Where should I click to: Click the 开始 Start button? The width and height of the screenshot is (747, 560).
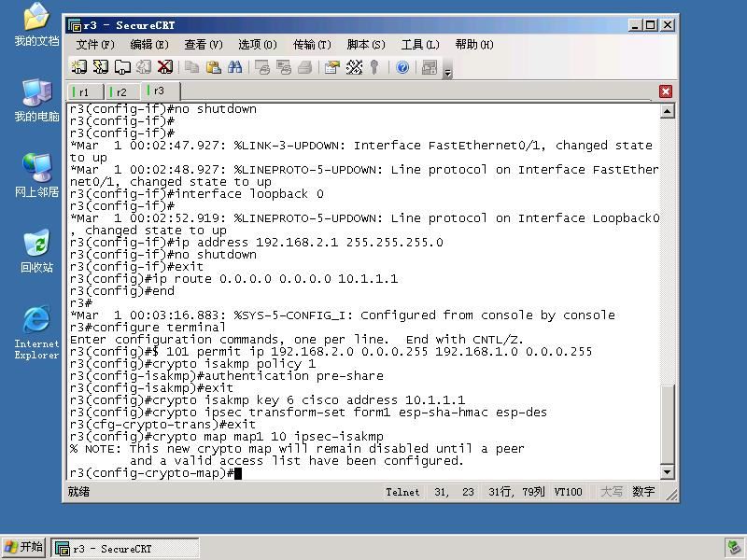coord(23,547)
